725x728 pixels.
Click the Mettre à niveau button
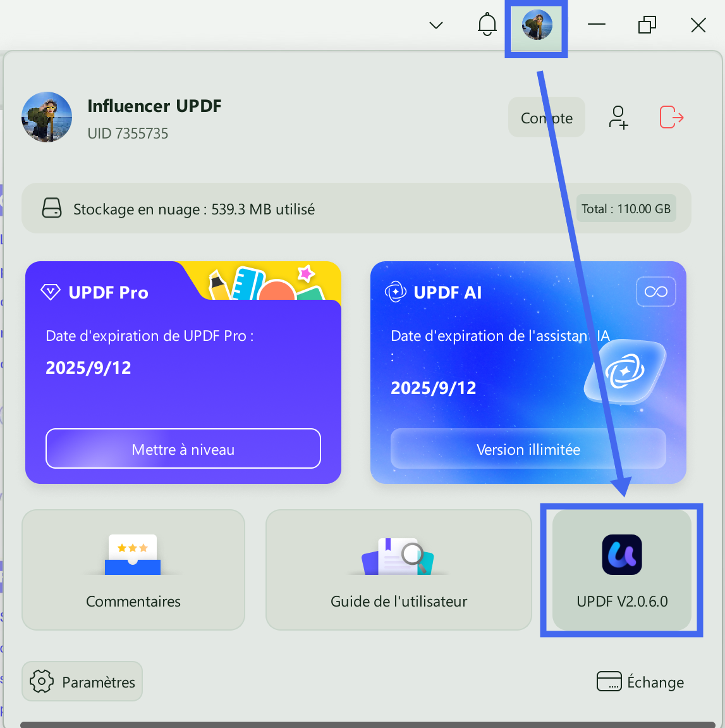click(183, 448)
